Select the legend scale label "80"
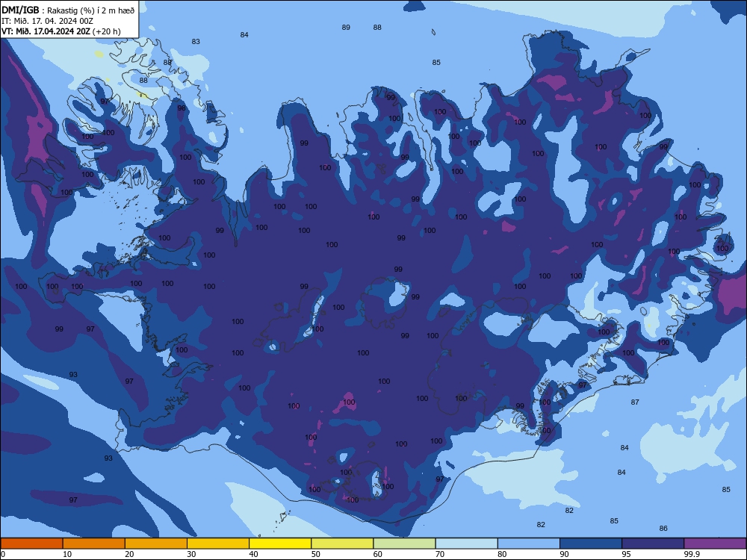Viewport: 747px width, 560px height. 502,554
